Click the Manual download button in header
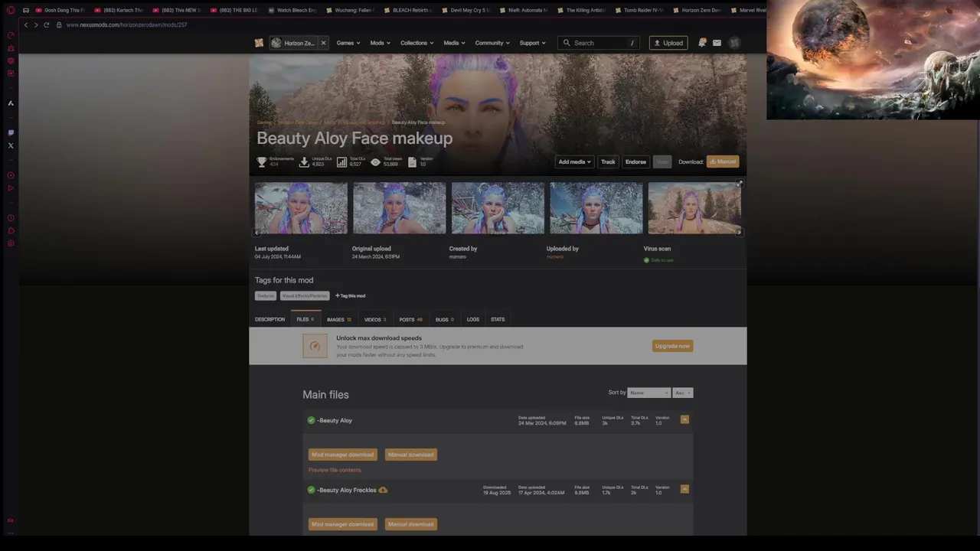980x551 pixels. coord(723,161)
